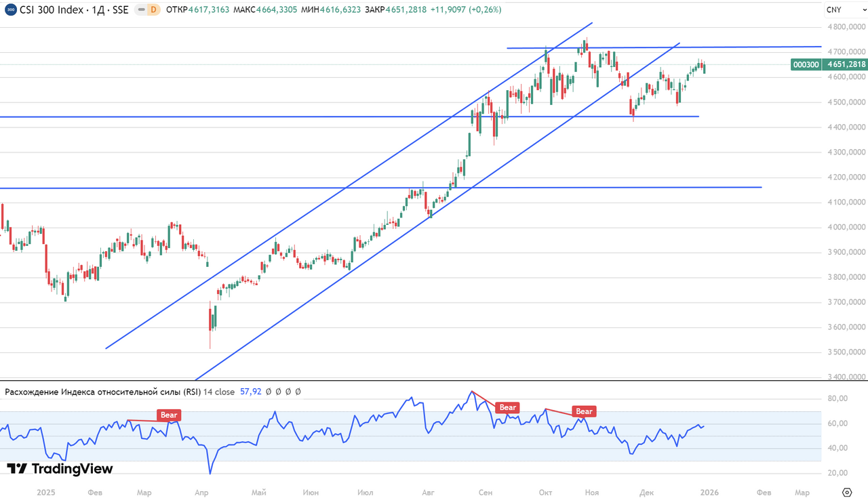Click the 4651,2818 current price tag
868x498 pixels.
tap(847, 64)
